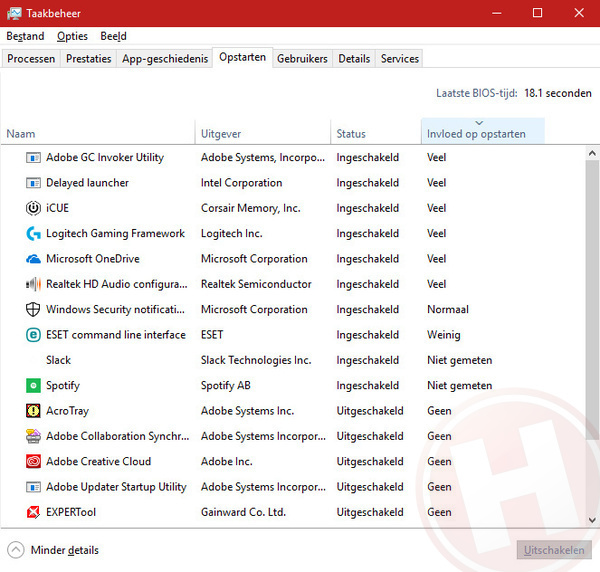
Task: Click the Taakbeheer window title text
Action: tap(54, 14)
